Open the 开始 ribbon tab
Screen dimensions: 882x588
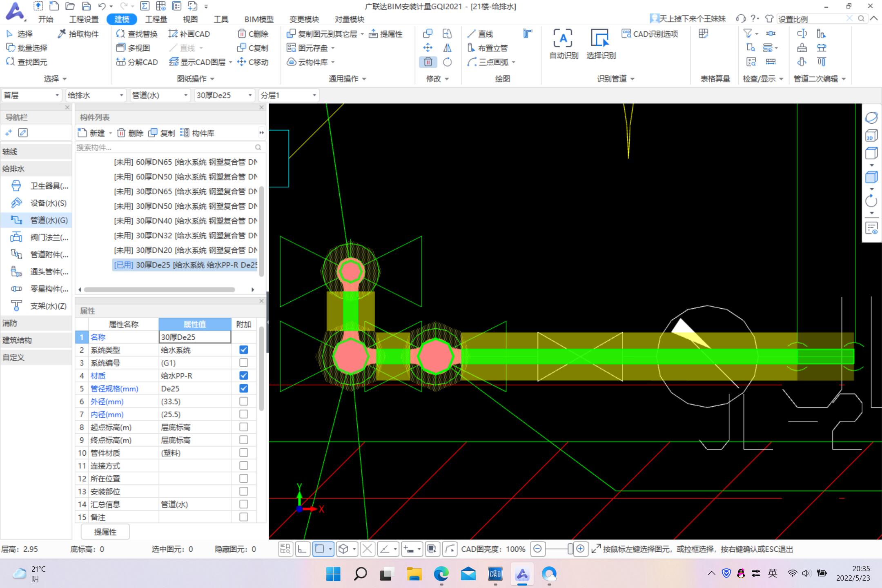[x=46, y=19]
